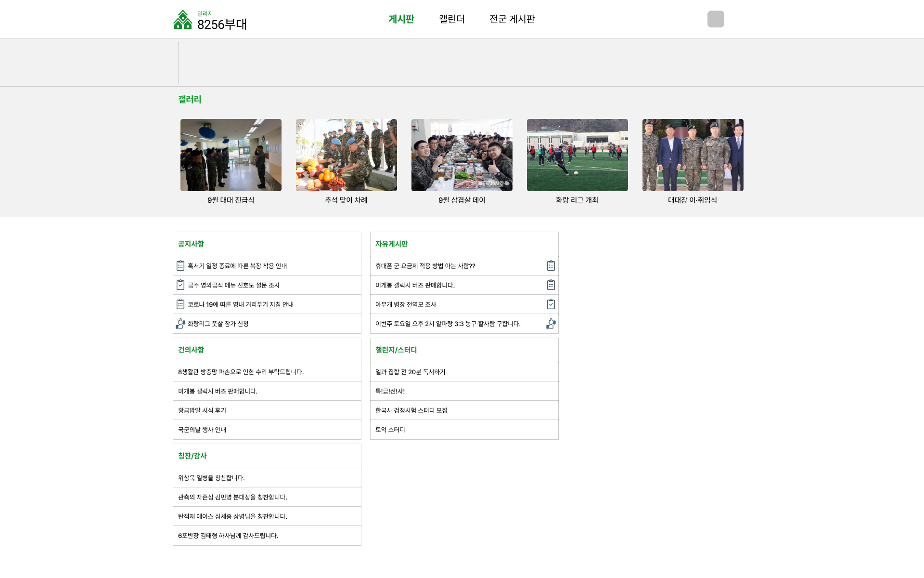
Task: Open the 자유게시판 board heading
Action: (392, 244)
